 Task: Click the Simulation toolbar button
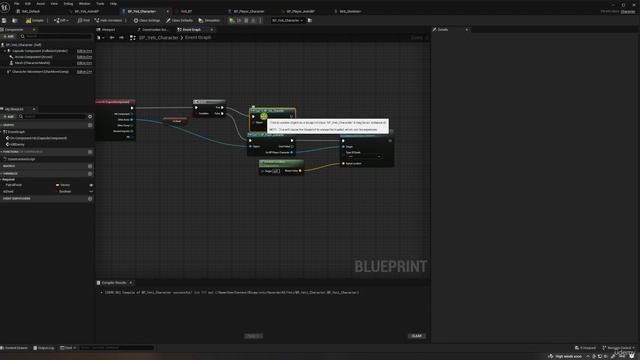[x=209, y=20]
